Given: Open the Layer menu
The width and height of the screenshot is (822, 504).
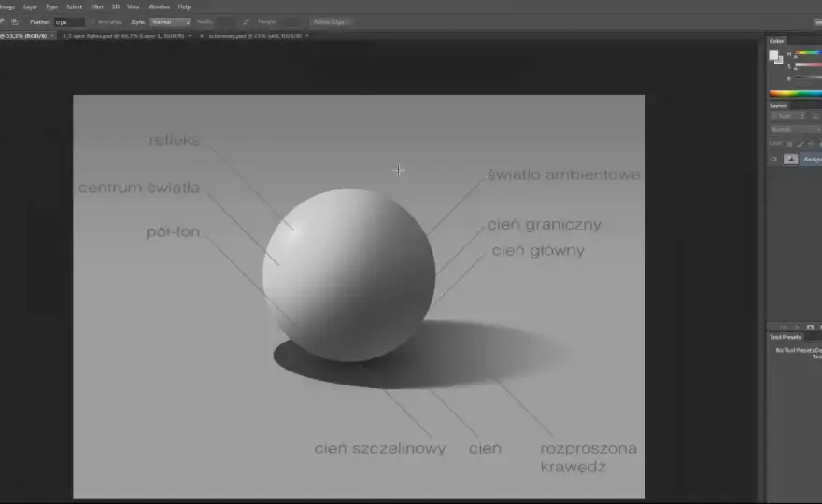Looking at the screenshot, I should (x=30, y=7).
